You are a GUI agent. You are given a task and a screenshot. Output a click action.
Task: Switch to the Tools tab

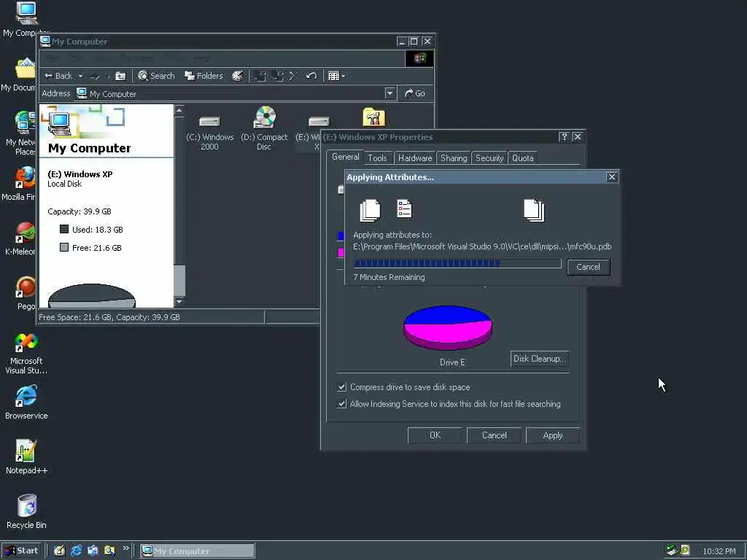pyautogui.click(x=377, y=158)
